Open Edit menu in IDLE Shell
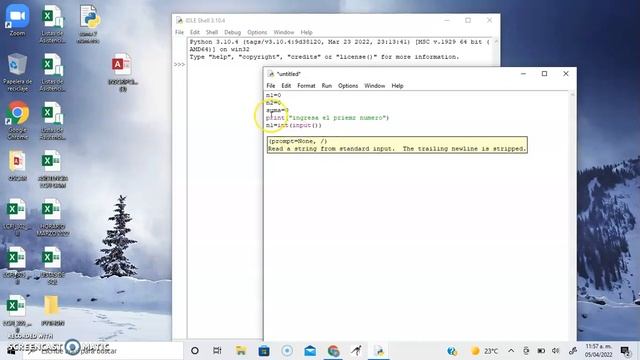The image size is (640, 360). (195, 32)
